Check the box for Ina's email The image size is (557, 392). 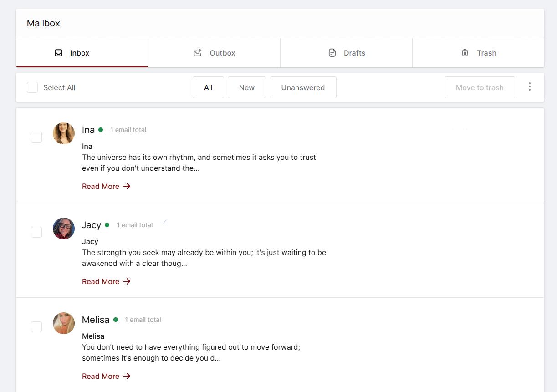pyautogui.click(x=36, y=137)
